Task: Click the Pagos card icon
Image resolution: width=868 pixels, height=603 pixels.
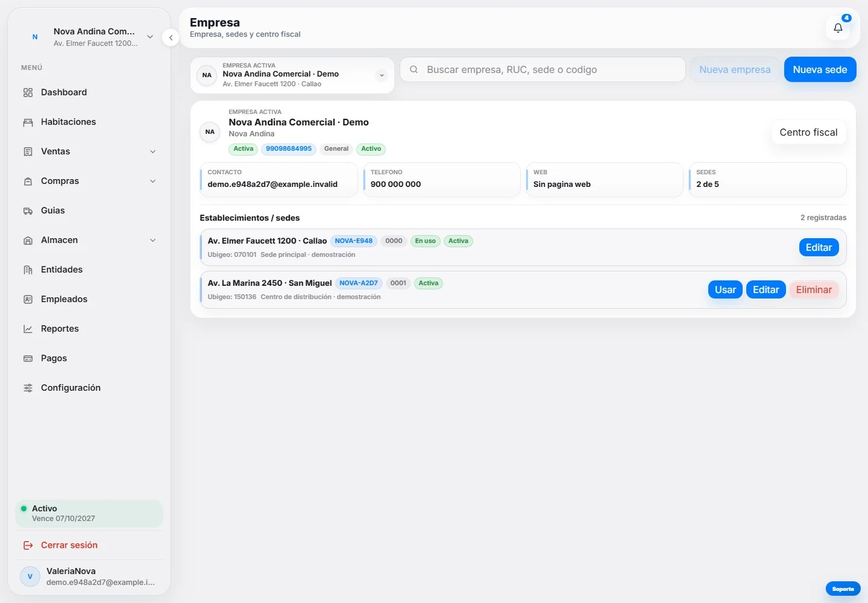Action: click(x=28, y=358)
